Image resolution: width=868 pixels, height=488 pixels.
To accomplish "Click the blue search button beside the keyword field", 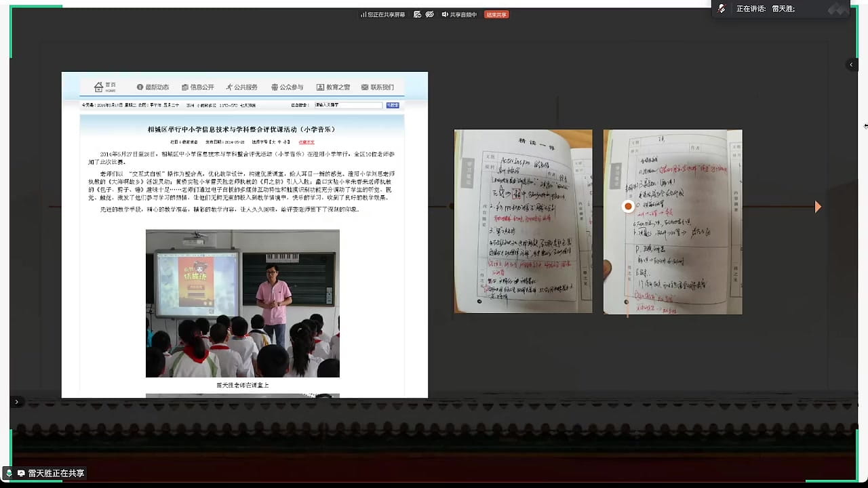I will click(x=393, y=105).
